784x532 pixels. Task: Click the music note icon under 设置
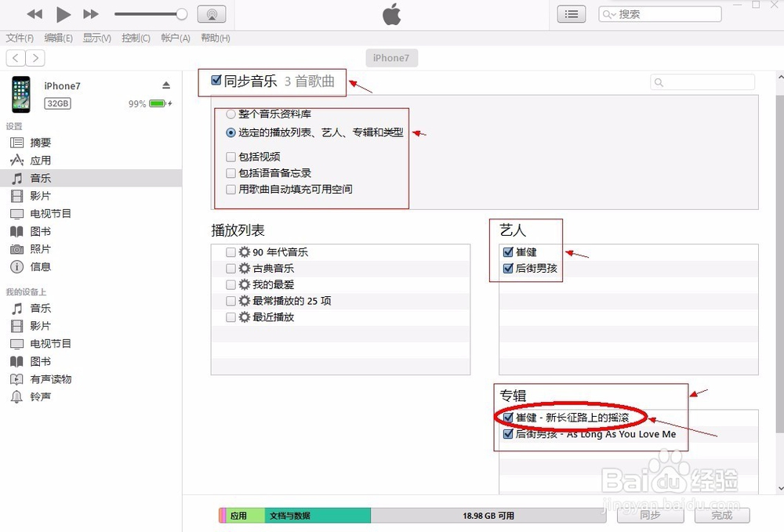tap(17, 179)
